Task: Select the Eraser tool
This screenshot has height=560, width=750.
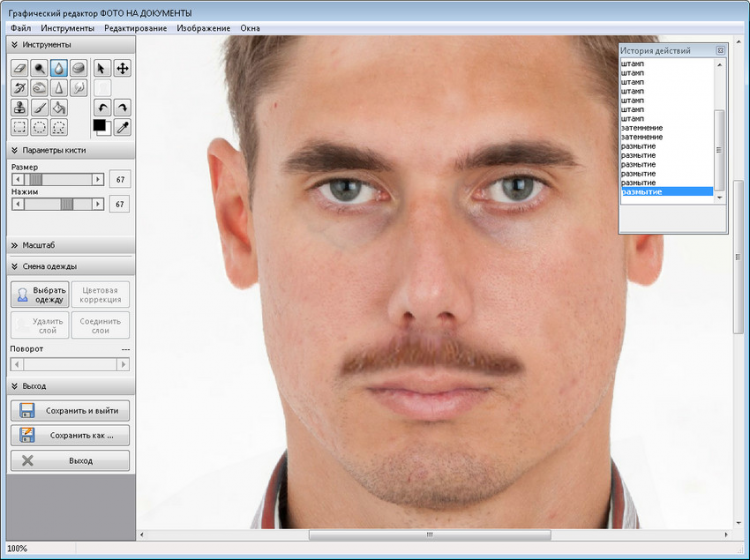Action: (x=20, y=68)
